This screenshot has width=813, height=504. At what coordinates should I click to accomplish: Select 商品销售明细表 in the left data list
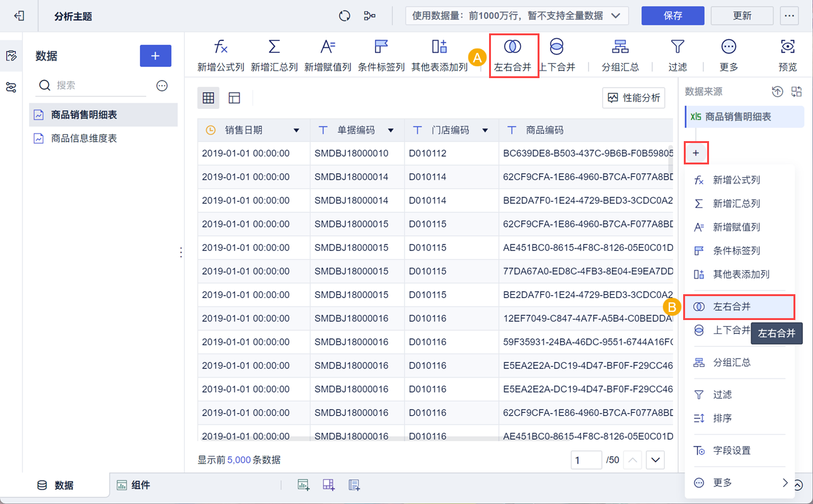[103, 115]
